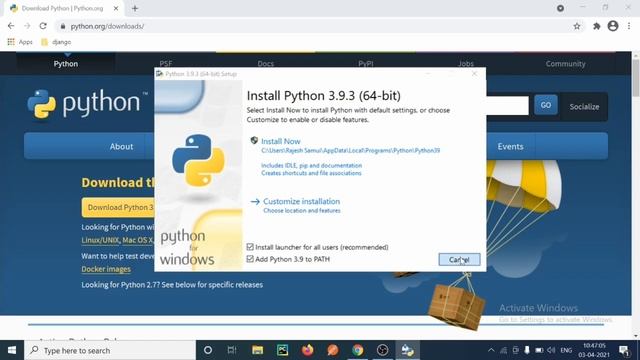Choose Customize installation option
The image size is (640, 360).
[301, 201]
